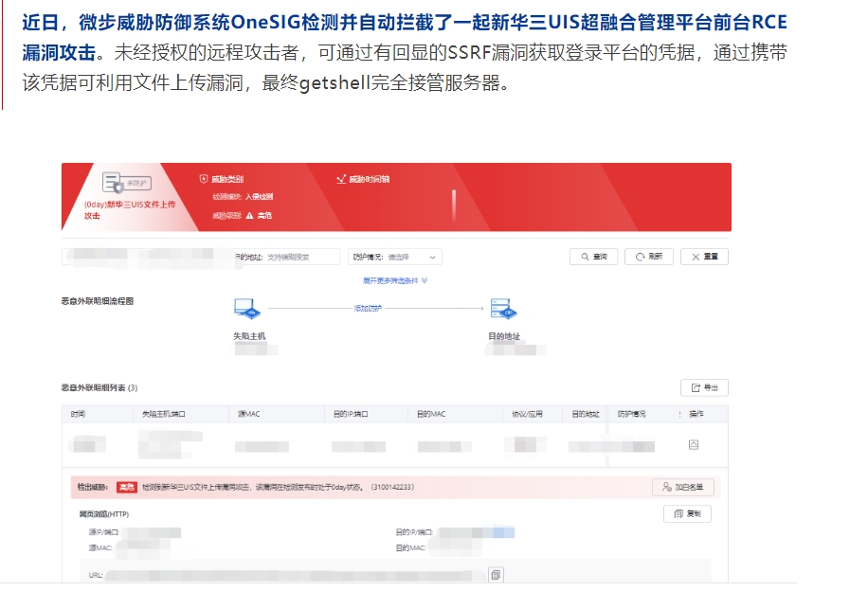Click the 网页浏览(HTTP) label
868x591 pixels.
point(104,514)
